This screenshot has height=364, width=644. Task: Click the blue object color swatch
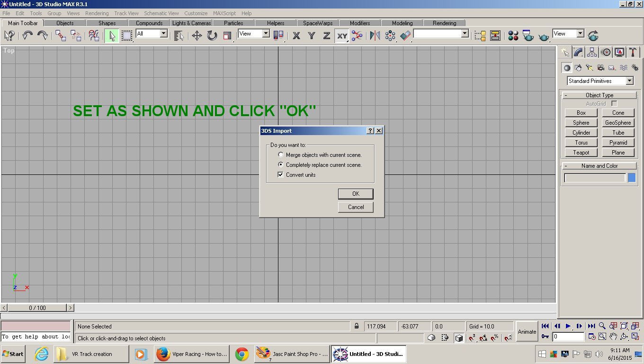click(632, 178)
